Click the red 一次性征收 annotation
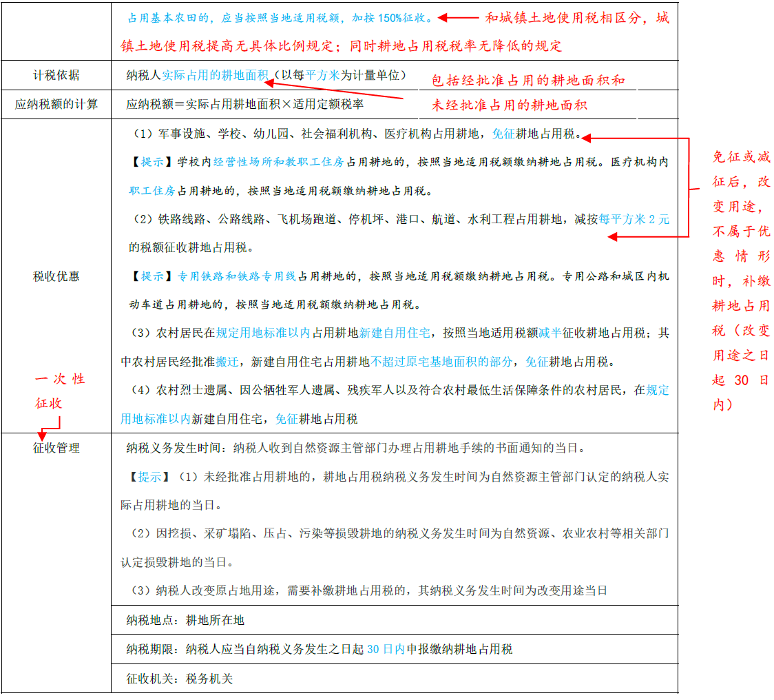The width and height of the screenshot is (774, 700). [60, 391]
